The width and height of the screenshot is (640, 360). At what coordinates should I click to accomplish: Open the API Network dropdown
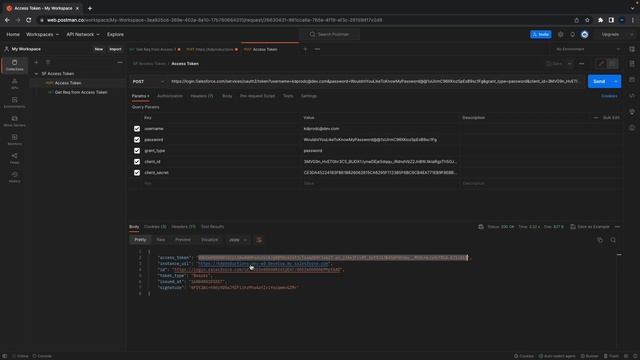pos(83,35)
